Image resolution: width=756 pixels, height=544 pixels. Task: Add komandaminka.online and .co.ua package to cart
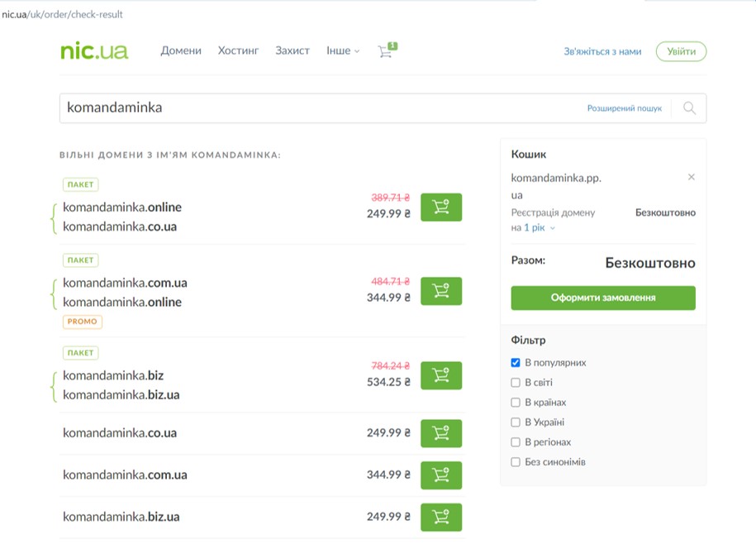(441, 208)
